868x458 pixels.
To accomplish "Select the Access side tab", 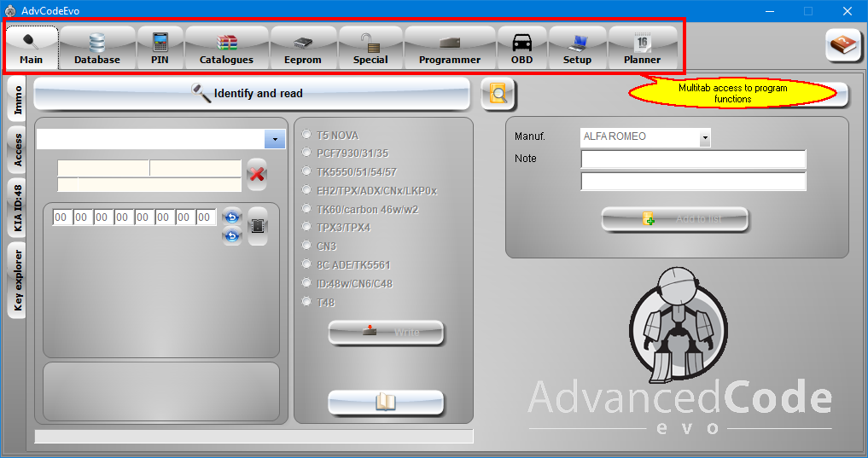I will 17,149.
